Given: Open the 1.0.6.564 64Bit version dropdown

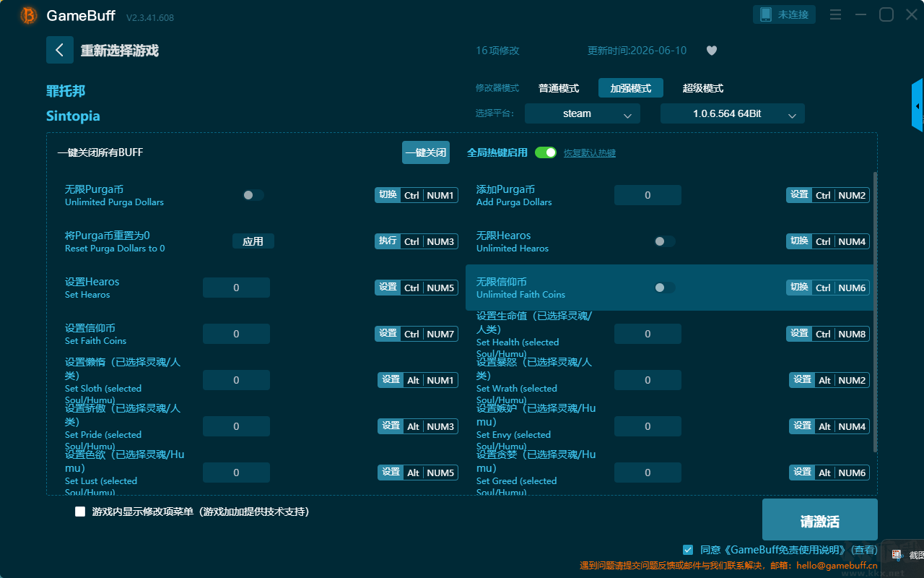Looking at the screenshot, I should pyautogui.click(x=733, y=113).
